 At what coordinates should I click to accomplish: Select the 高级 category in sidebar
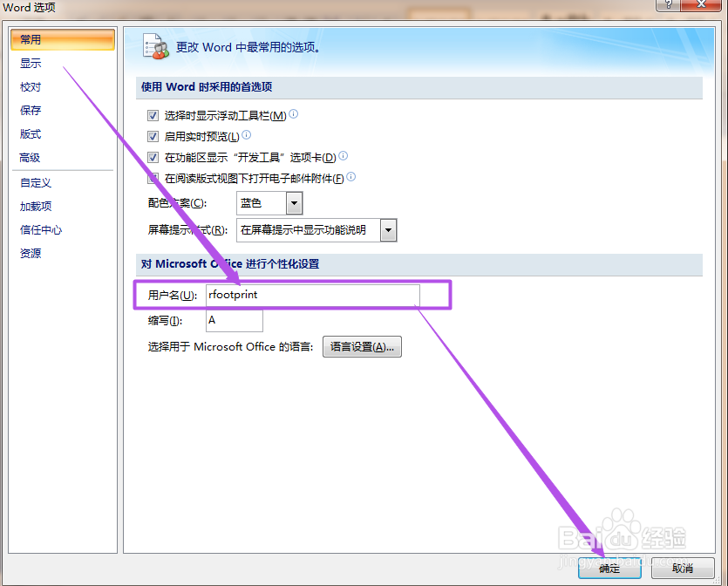point(31,157)
